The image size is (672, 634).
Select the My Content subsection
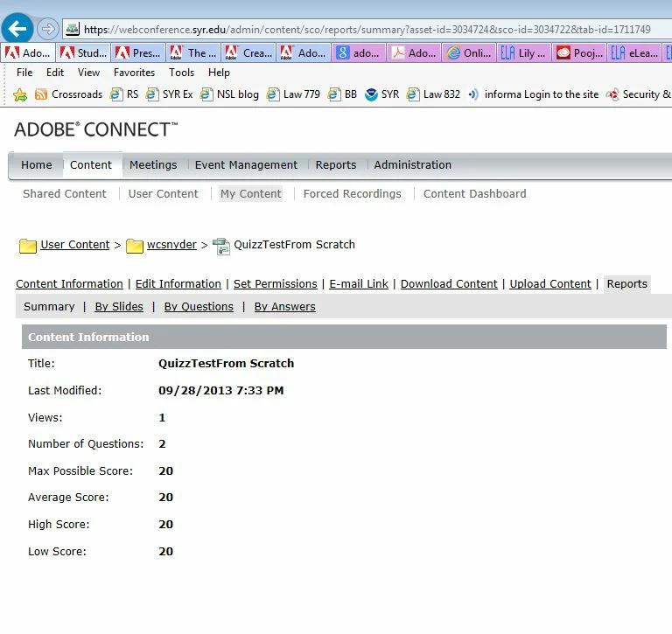point(251,193)
